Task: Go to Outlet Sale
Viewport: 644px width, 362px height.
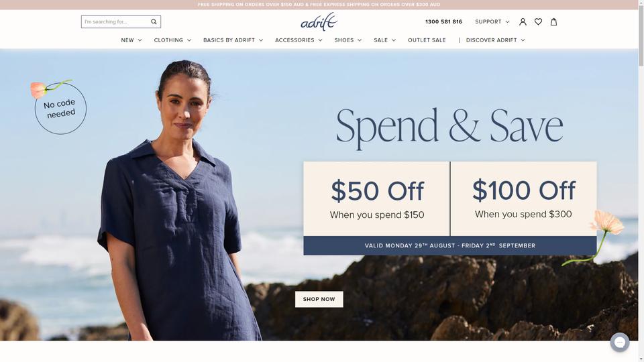Action: click(427, 40)
